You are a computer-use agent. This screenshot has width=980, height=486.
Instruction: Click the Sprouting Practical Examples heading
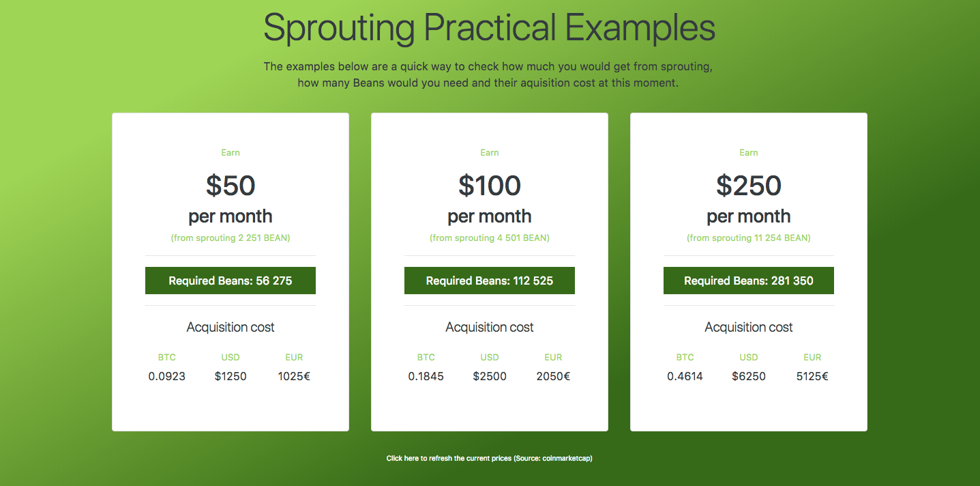[490, 29]
